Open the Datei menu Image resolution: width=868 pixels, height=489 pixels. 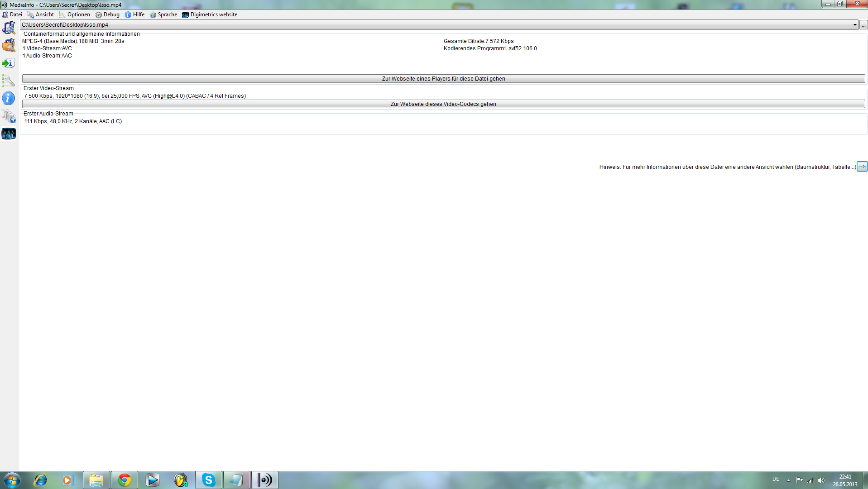coord(12,14)
